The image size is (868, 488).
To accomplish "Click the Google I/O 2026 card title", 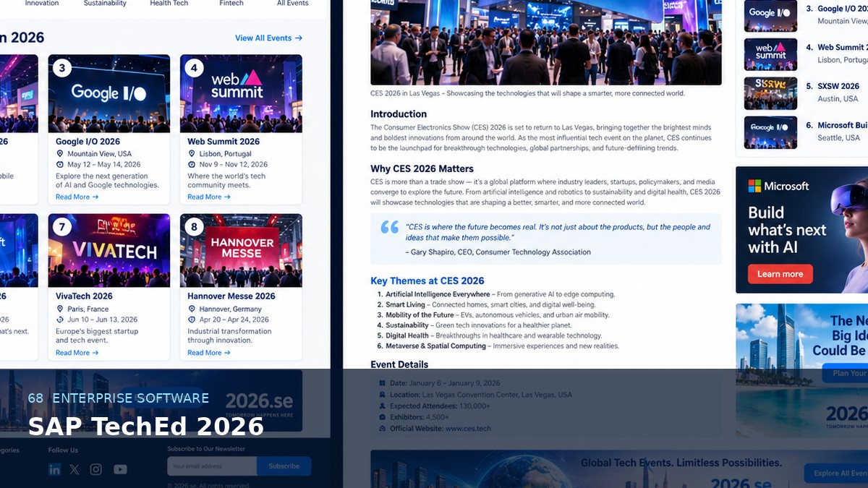I will [x=88, y=142].
